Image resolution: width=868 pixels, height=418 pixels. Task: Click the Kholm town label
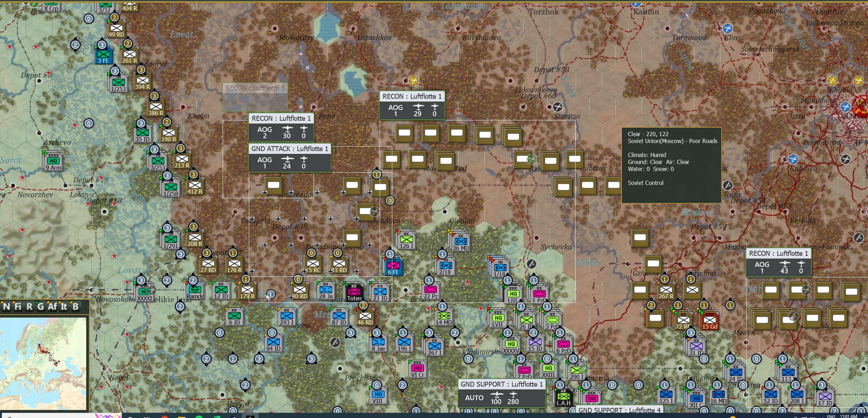[198, 116]
